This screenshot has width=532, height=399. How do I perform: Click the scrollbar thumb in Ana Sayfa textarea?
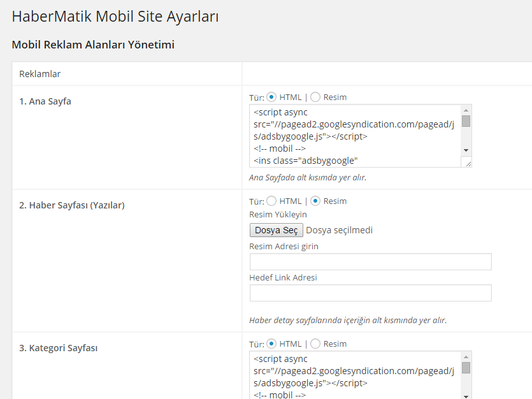point(466,121)
